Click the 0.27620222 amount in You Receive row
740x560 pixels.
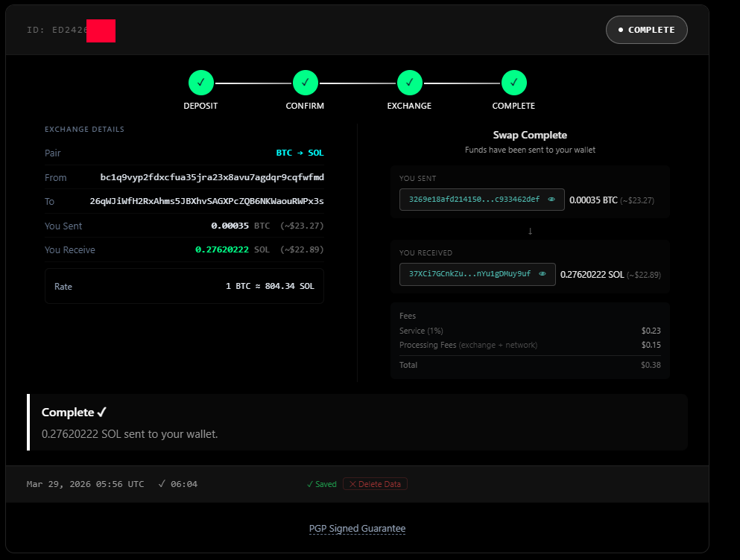(222, 249)
